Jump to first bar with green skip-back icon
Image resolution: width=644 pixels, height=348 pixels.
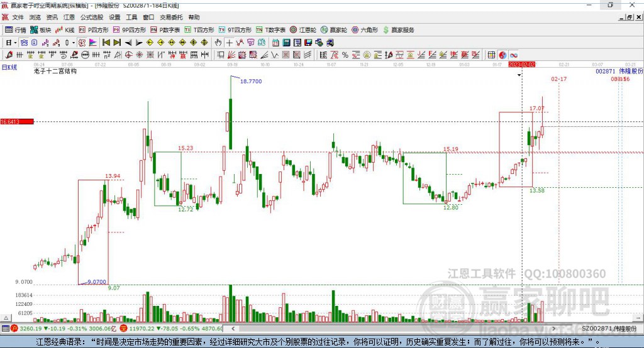click(106, 43)
